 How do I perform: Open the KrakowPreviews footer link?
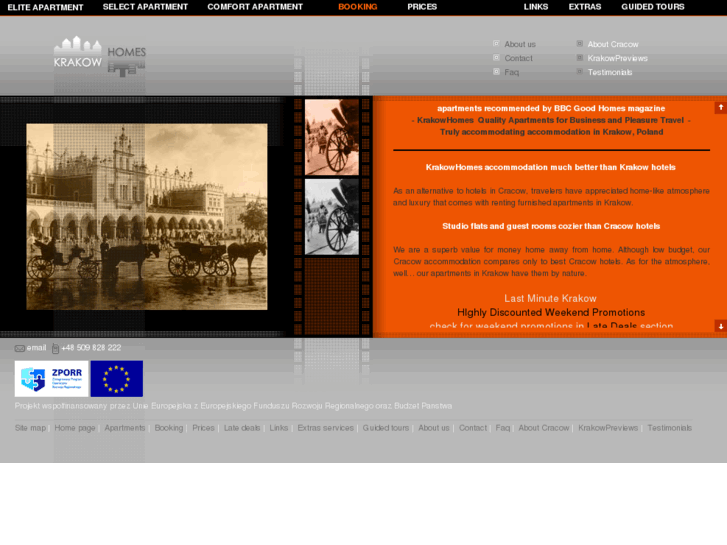pyautogui.click(x=608, y=428)
